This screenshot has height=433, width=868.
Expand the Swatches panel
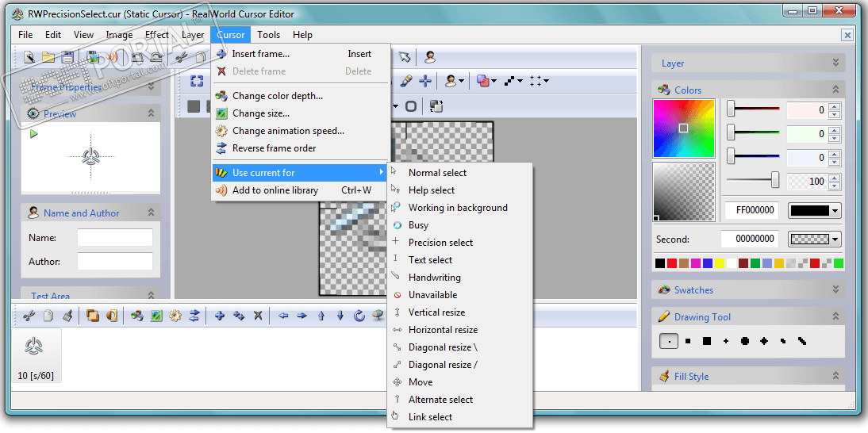coord(836,289)
